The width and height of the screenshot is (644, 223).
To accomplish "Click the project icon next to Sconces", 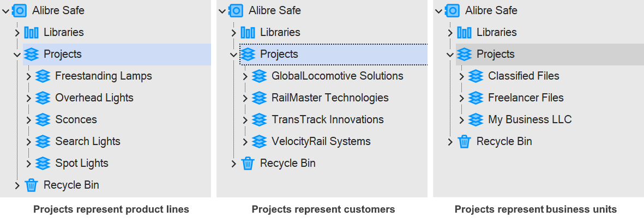I will tap(43, 119).
